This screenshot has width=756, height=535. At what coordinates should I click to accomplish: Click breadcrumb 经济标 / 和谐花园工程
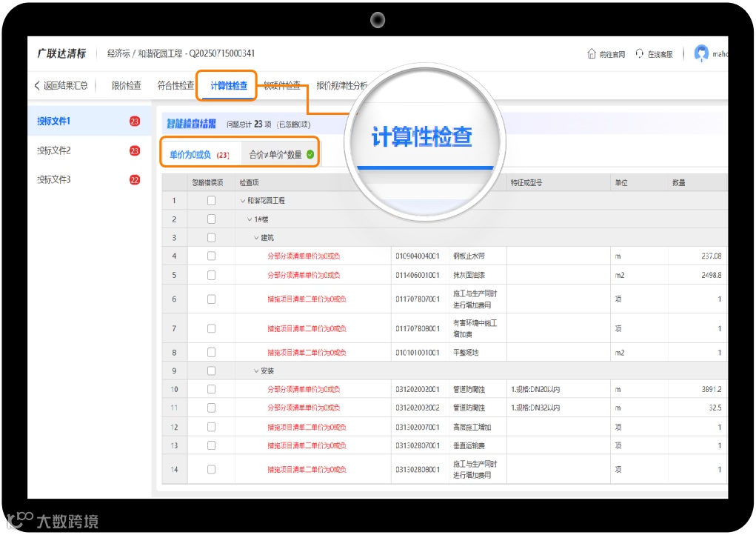click(x=144, y=53)
